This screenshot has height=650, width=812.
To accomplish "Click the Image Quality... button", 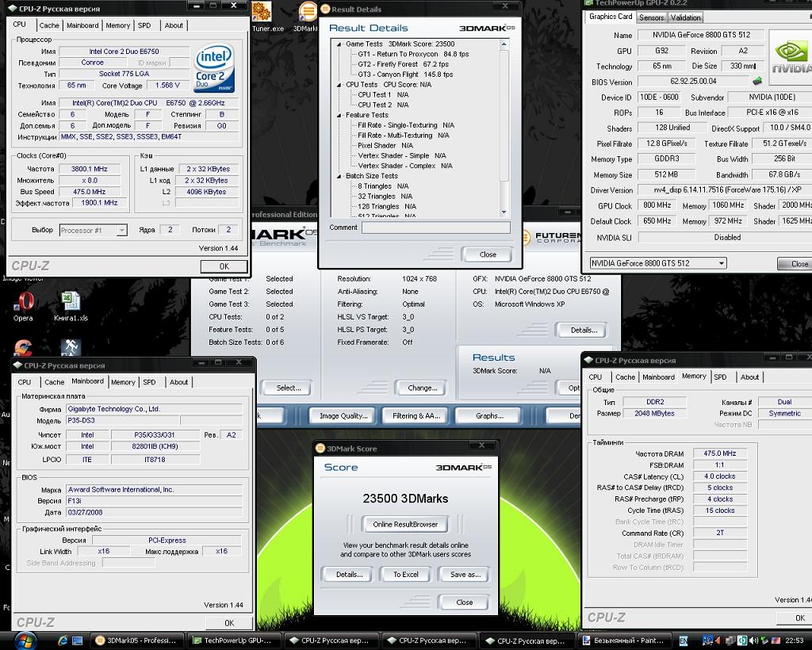I will [x=343, y=416].
